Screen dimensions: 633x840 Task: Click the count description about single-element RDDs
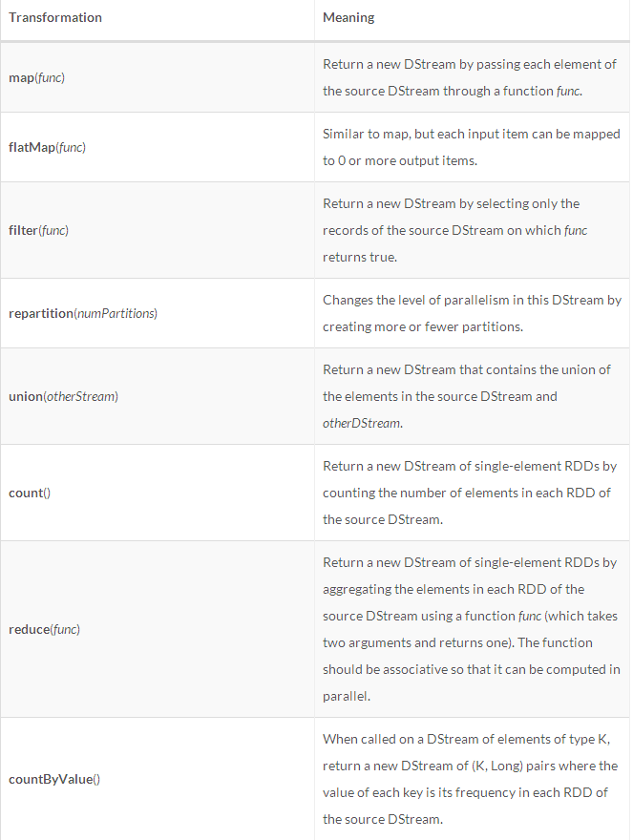[x=470, y=493]
